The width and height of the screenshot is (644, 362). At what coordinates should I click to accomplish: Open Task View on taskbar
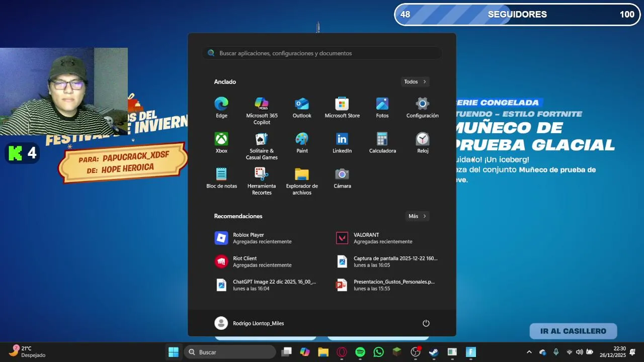point(286,352)
